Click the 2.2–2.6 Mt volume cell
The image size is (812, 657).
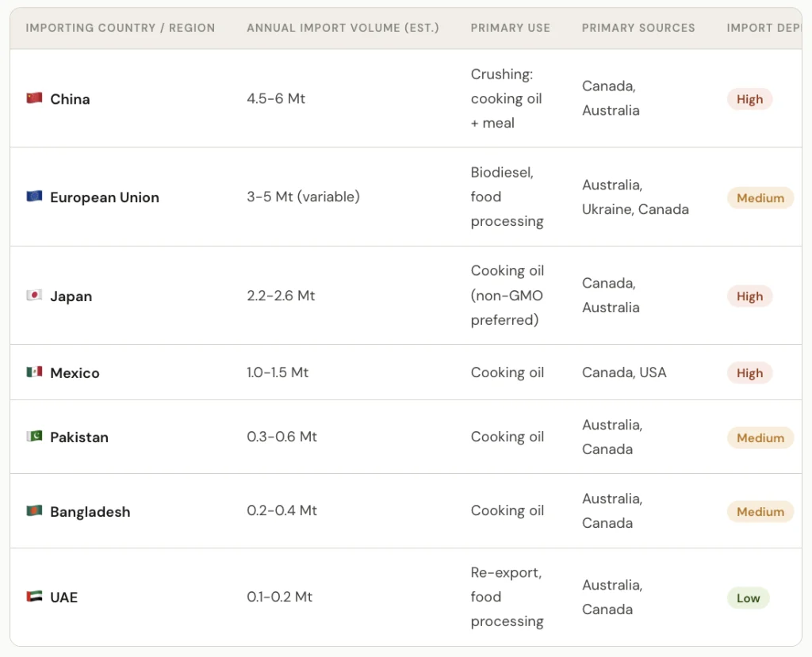281,296
